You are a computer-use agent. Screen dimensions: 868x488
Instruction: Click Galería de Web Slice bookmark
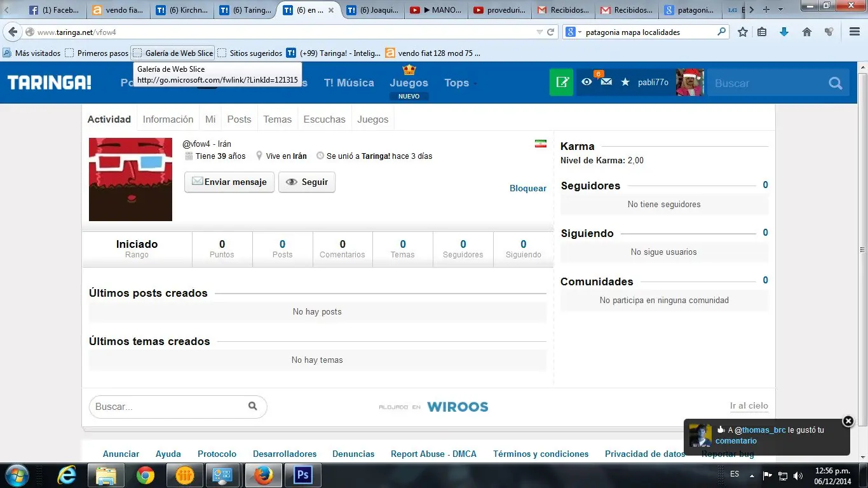[173, 53]
